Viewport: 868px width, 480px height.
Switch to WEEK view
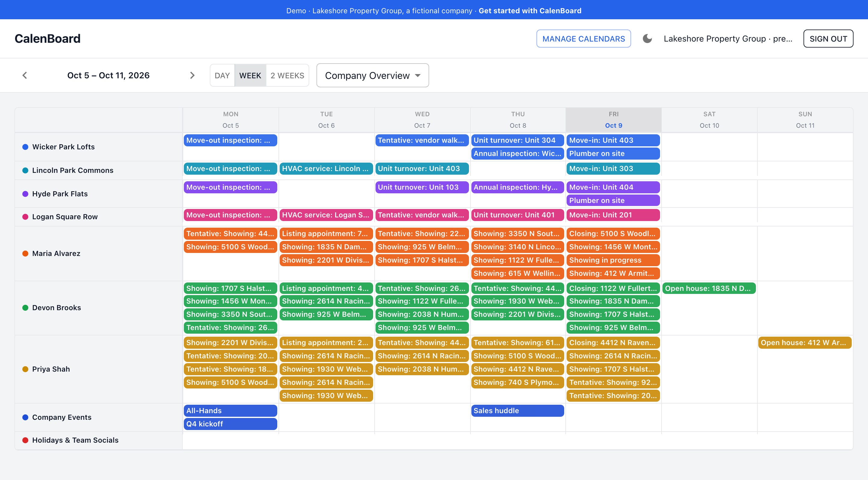pos(250,75)
